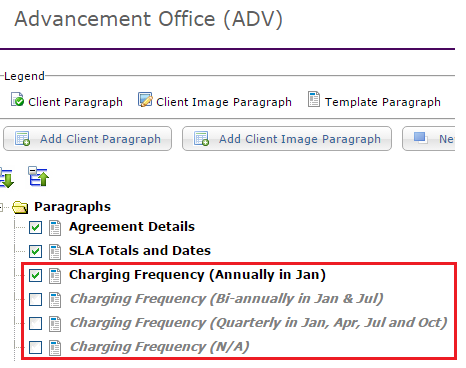The width and height of the screenshot is (466, 368).
Task: Check the Charging Frequency (N/A) box
Action: tap(35, 347)
